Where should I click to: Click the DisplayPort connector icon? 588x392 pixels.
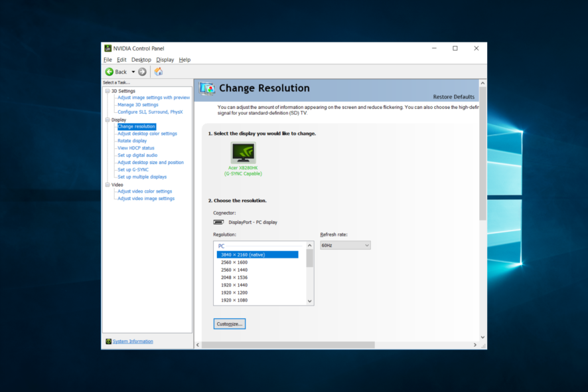coord(218,223)
